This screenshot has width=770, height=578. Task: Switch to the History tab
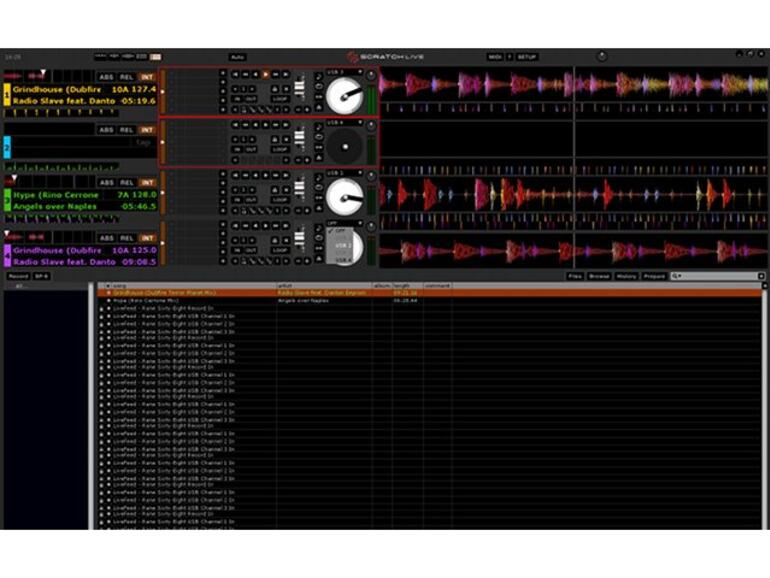[626, 276]
